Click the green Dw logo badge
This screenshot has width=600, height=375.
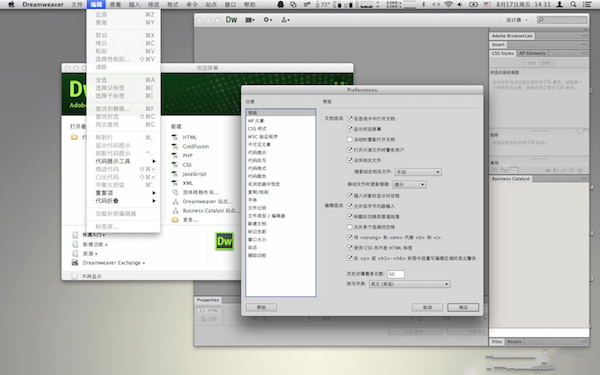click(x=225, y=241)
